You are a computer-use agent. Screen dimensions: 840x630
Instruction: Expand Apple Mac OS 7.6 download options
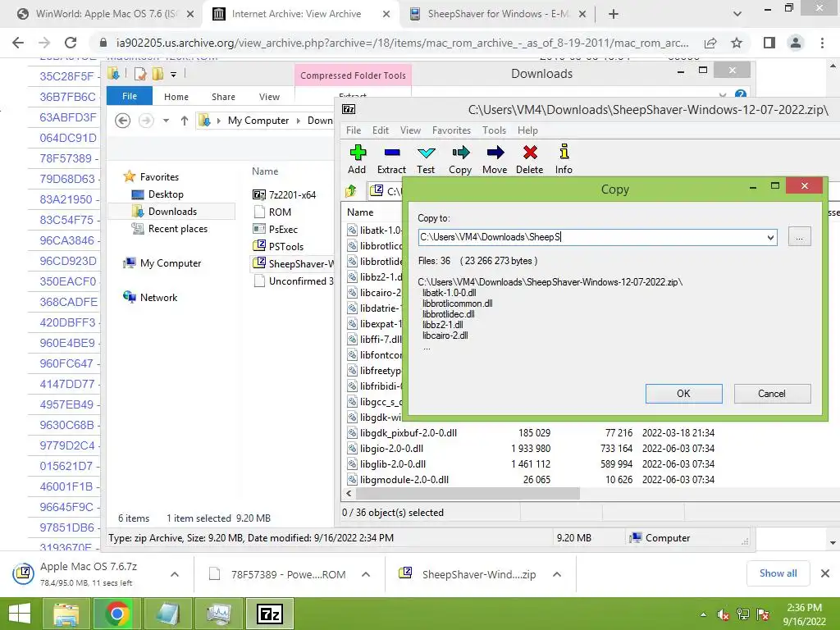tap(175, 574)
